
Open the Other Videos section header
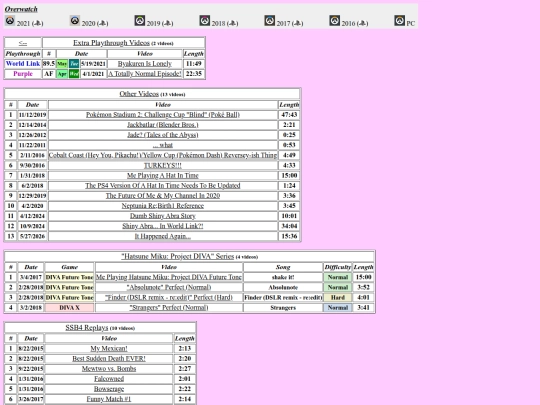click(139, 94)
